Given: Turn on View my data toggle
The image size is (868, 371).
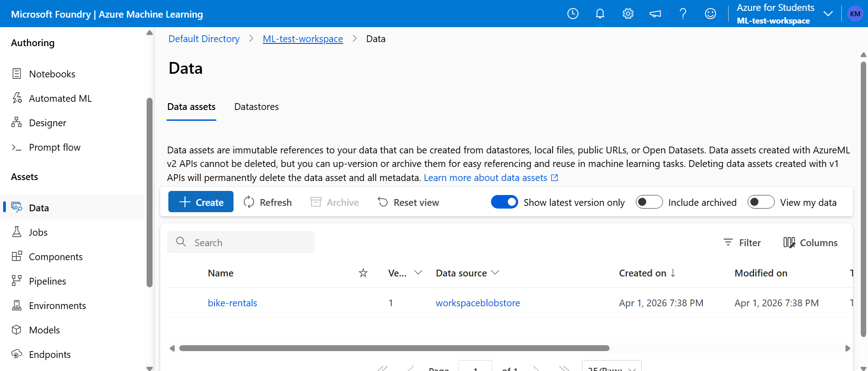Looking at the screenshot, I should (x=761, y=202).
